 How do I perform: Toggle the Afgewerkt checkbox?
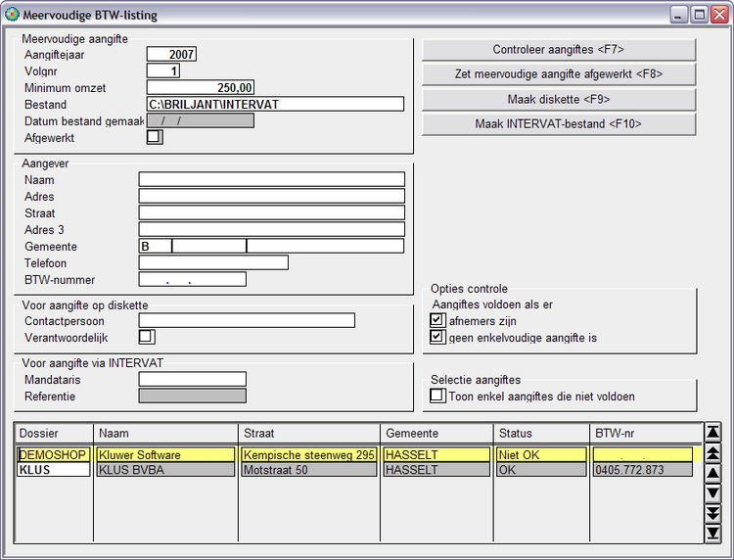click(x=155, y=137)
